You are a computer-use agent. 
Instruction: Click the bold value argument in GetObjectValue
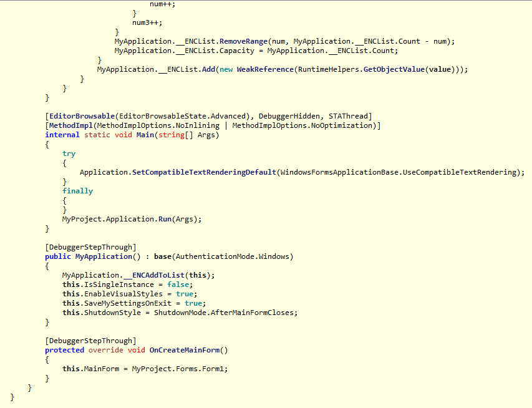pos(440,70)
